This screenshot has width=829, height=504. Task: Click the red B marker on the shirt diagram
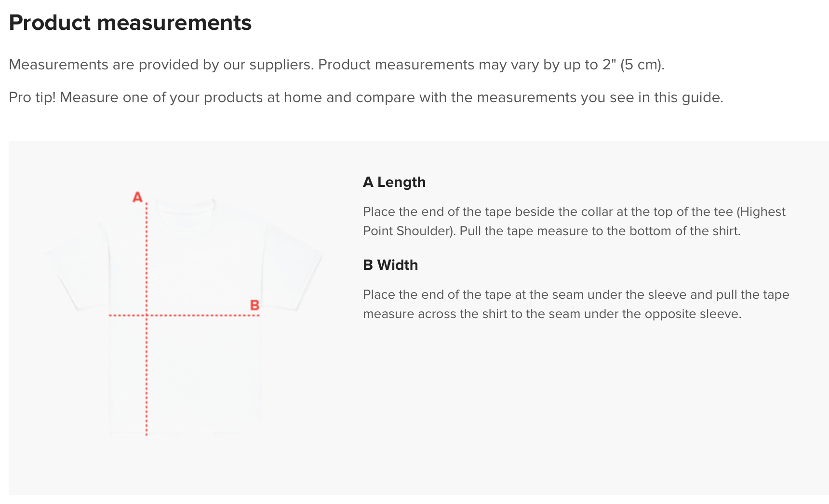pyautogui.click(x=254, y=305)
